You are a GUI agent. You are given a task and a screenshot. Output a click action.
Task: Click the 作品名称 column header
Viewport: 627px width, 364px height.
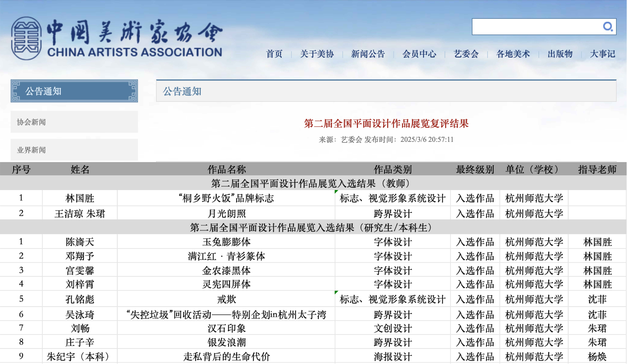[x=227, y=169]
